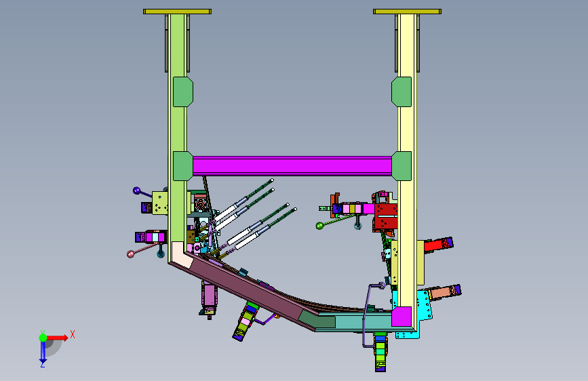Click the green ball knob handle

[320, 226]
